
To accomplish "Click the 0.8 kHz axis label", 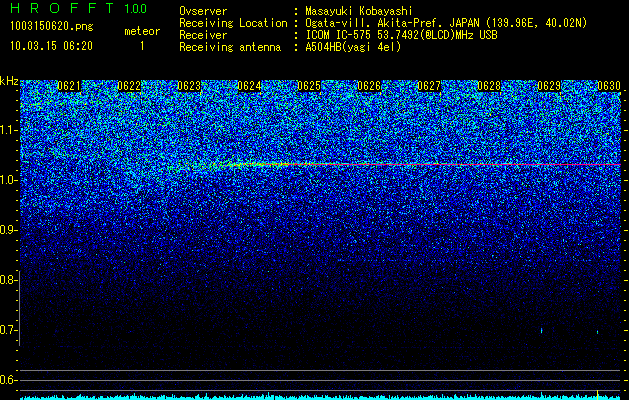I will point(8,280).
